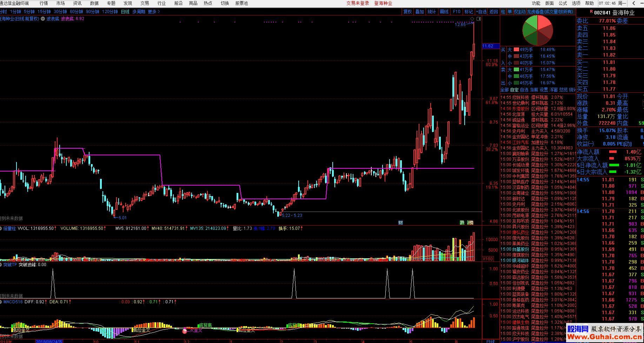This screenshot has width=644, height=343.
Task: Click the 002041 stock code header
Action: coord(602,12)
